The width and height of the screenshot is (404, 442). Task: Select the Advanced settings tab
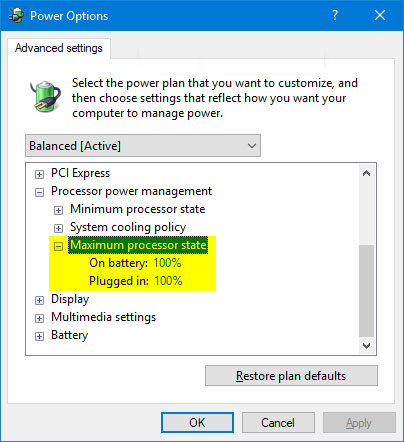[x=59, y=48]
